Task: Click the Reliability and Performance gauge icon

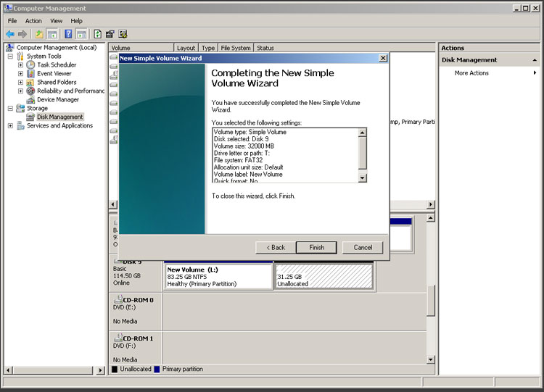Action: (x=30, y=91)
